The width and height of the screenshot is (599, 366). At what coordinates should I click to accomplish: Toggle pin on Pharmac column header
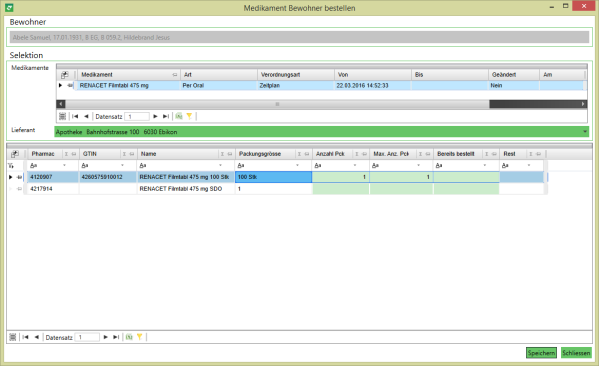[74, 154]
